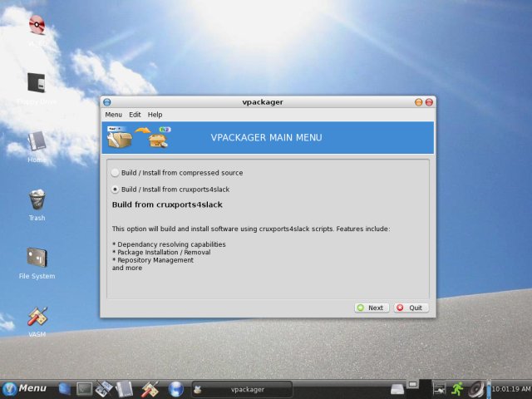Open the file manager taskbar launcher

(x=124, y=389)
